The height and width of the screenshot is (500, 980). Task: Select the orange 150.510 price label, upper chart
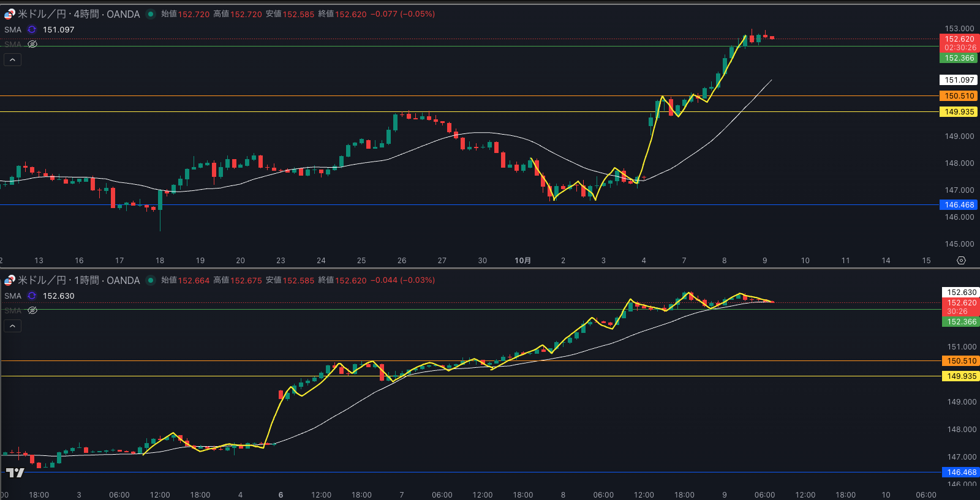point(959,96)
